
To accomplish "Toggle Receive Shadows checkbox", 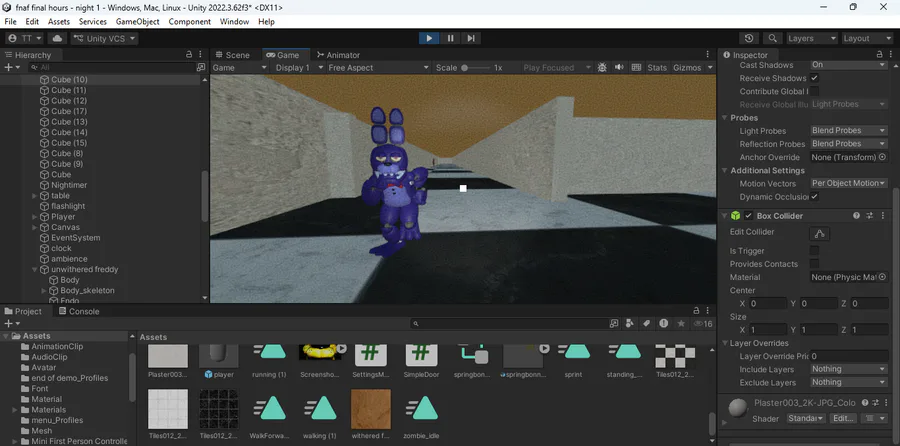I will 814,78.
